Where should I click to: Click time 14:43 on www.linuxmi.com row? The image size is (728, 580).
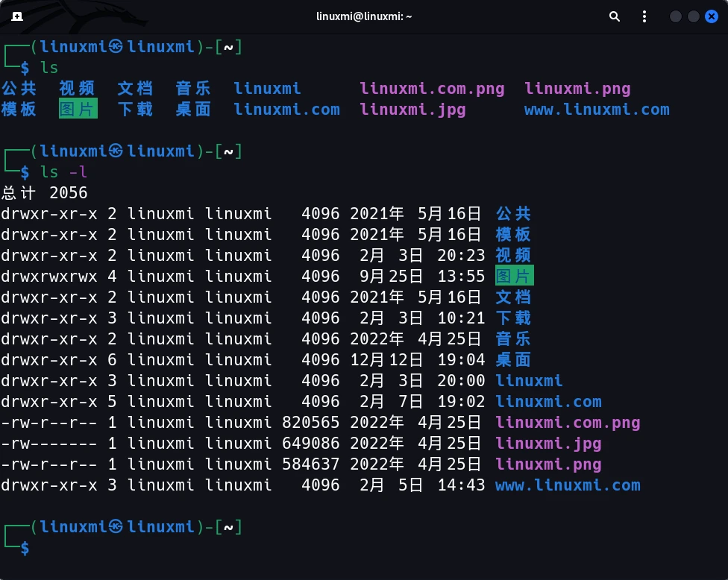[461, 485]
